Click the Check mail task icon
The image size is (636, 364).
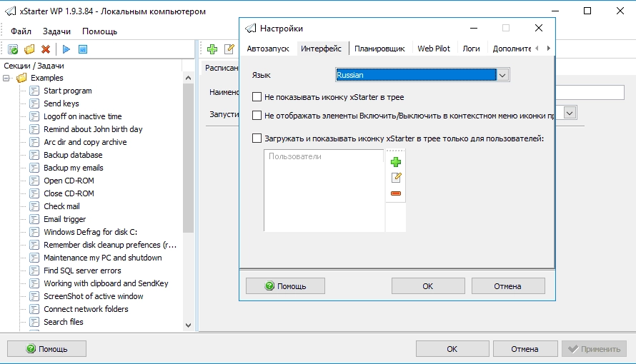coord(34,206)
